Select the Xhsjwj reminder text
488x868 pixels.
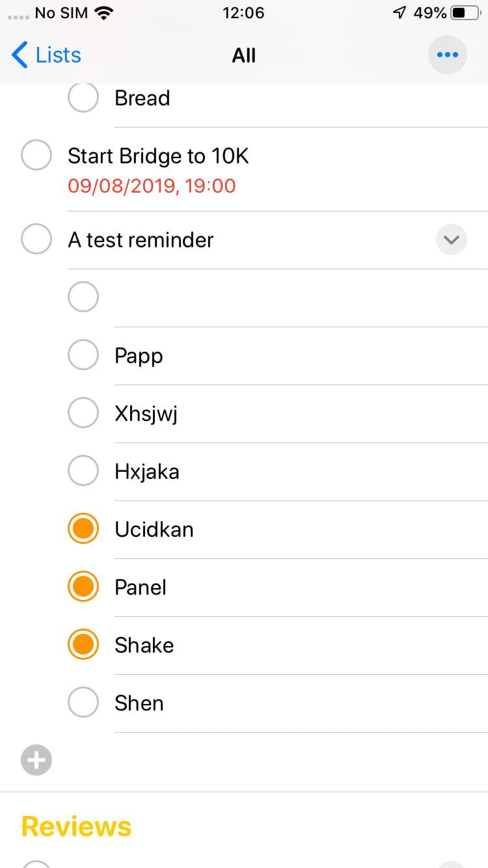146,413
